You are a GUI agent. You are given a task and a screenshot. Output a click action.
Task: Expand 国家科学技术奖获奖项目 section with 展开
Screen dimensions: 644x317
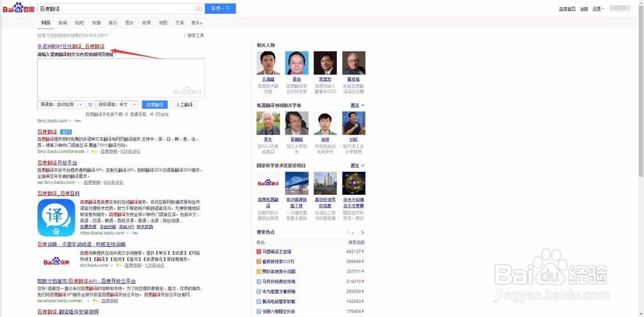(x=357, y=165)
